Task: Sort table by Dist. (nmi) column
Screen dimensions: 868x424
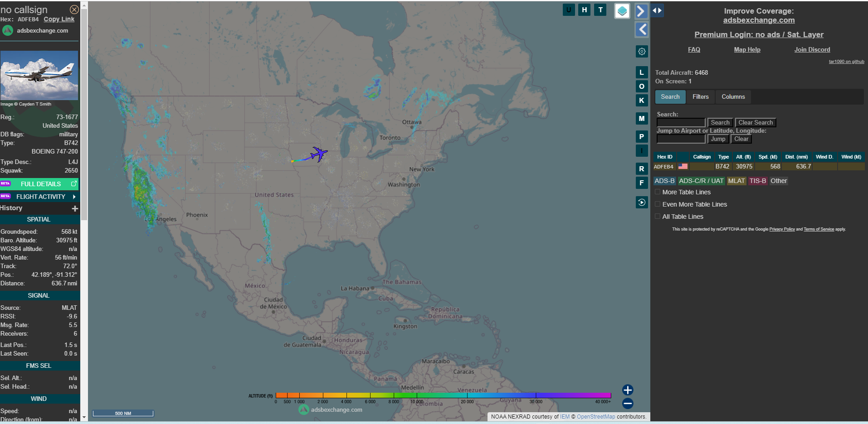Action: (796, 157)
